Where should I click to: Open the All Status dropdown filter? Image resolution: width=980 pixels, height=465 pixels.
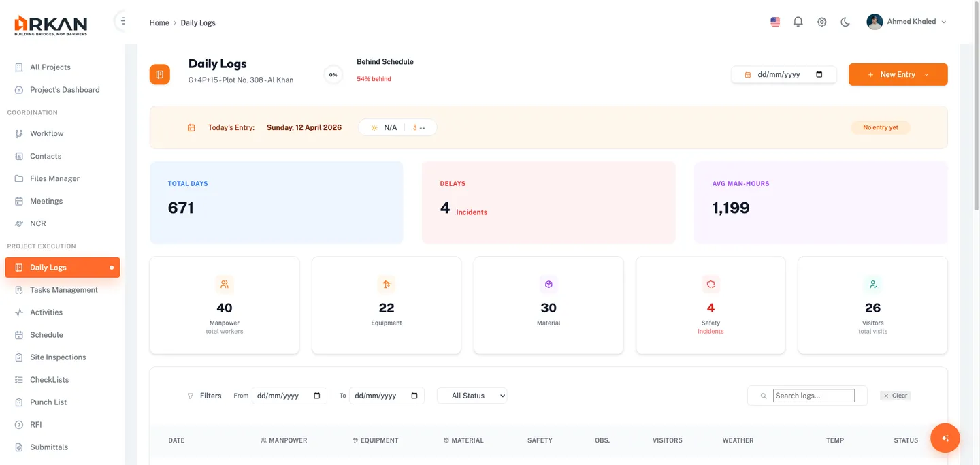(472, 396)
